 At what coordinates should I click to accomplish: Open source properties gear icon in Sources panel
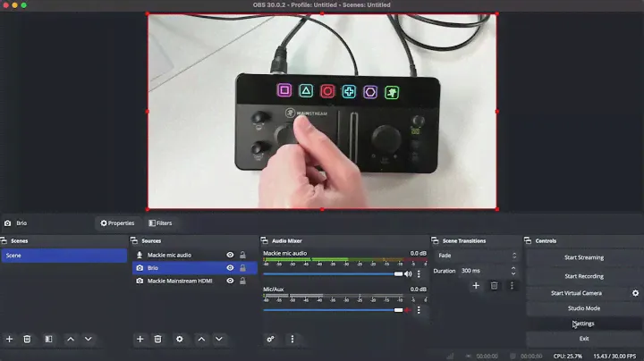pyautogui.click(x=179, y=340)
